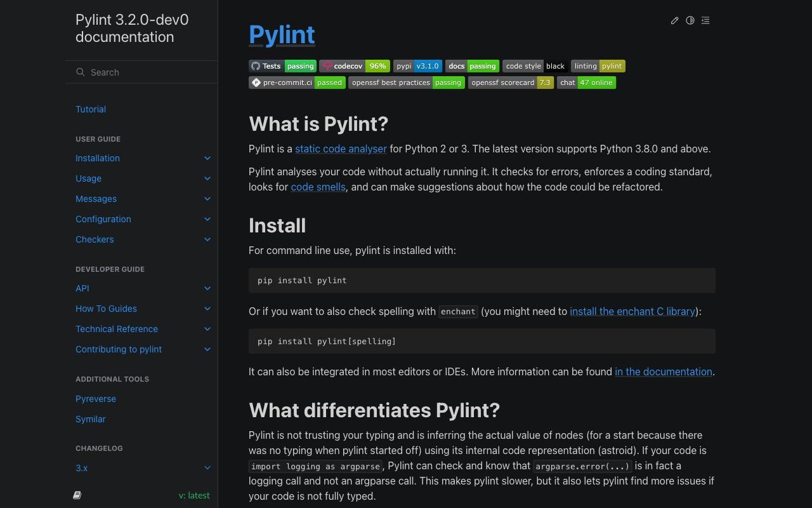Click the What is Pylint? heading
The image size is (812, 508).
coord(318,124)
